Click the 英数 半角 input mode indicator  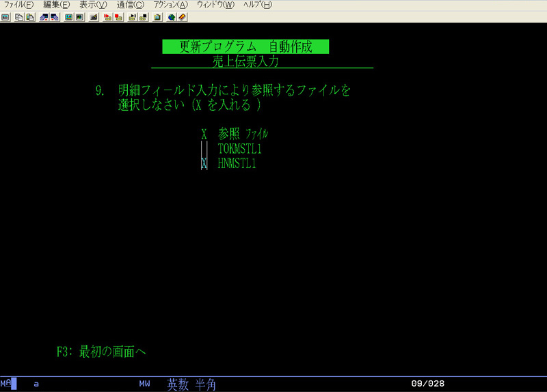[x=191, y=384]
